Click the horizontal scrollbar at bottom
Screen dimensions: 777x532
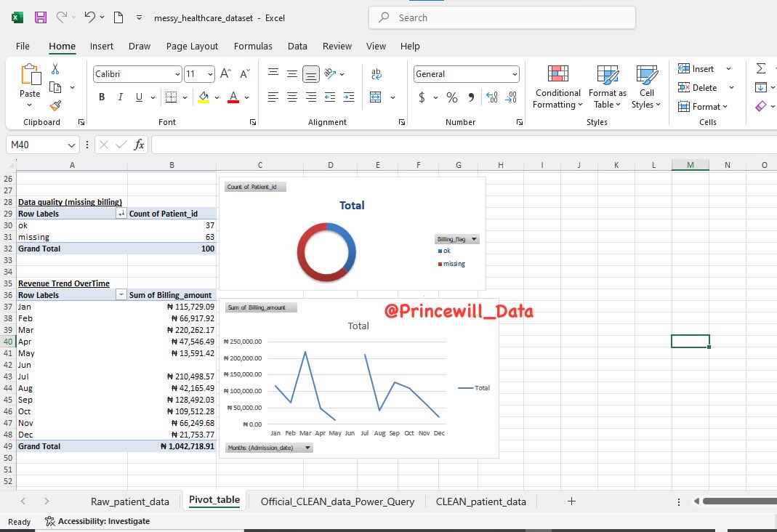[x=739, y=501]
